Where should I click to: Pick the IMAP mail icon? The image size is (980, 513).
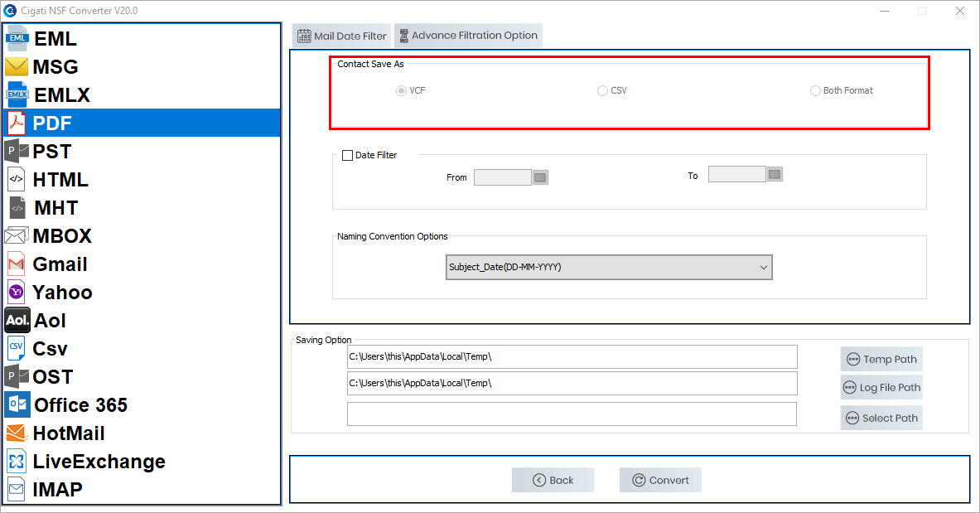click(17, 489)
